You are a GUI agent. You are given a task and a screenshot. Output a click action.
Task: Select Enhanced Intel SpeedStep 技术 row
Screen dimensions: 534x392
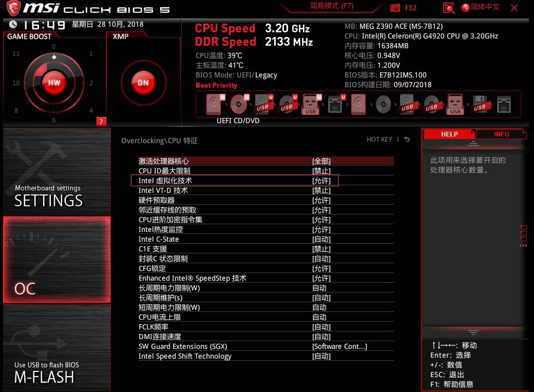(x=266, y=278)
